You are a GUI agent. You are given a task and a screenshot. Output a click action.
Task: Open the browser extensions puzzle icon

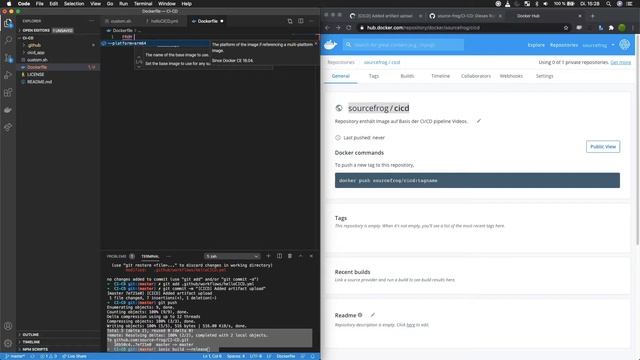611,28
